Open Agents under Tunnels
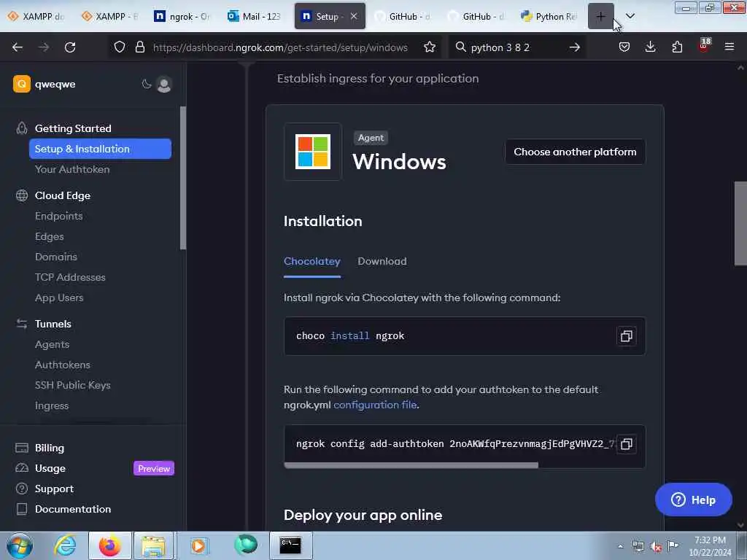 52,344
